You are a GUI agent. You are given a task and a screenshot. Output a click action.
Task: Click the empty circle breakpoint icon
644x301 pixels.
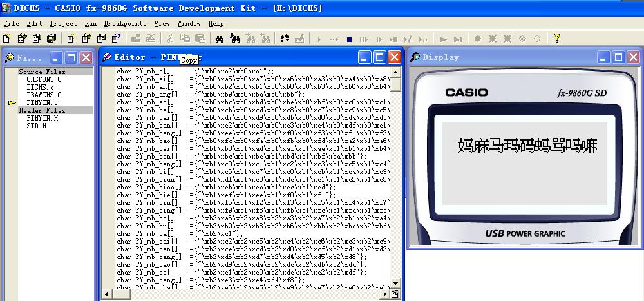(537, 39)
